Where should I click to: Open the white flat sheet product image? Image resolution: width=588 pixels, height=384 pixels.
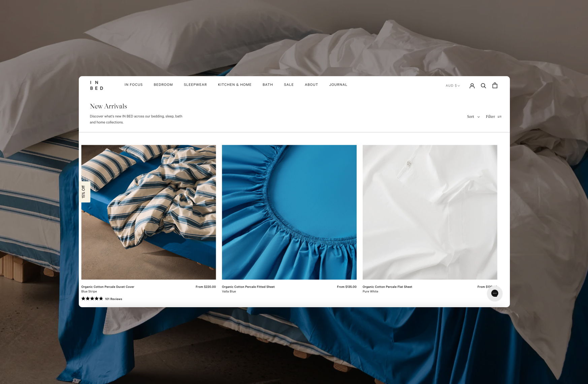[430, 212]
